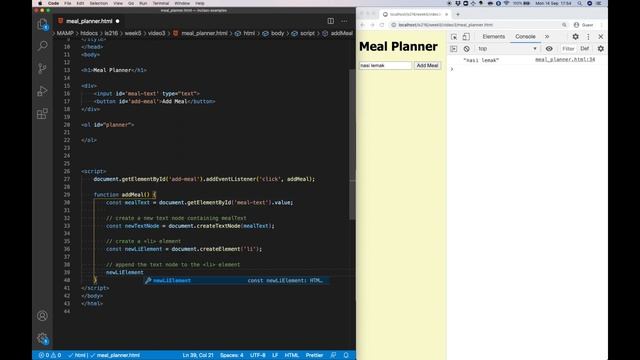Open DevTools settings gear

[x=576, y=37]
